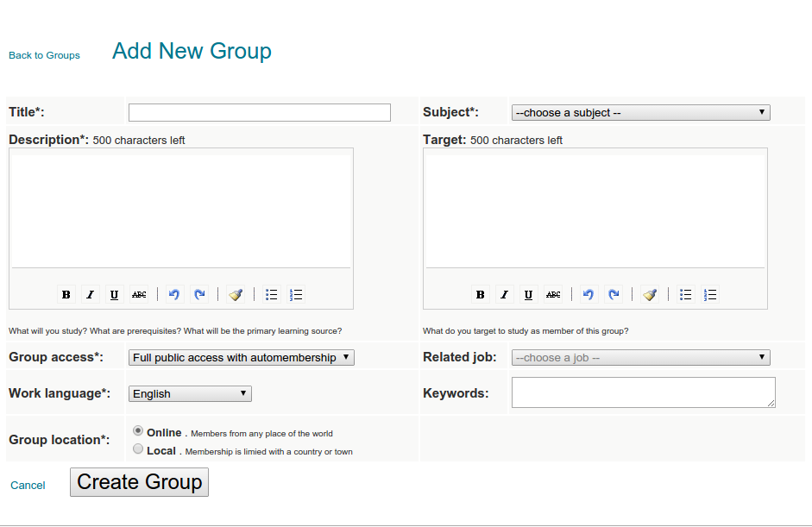Insert bullet list in Description editor

[x=272, y=295]
